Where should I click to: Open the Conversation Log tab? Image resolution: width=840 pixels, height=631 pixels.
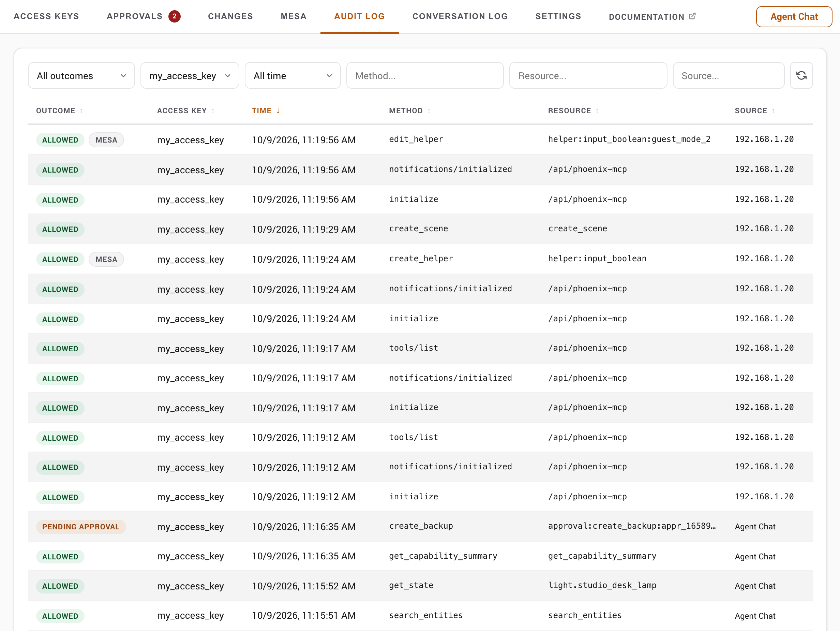coord(460,16)
